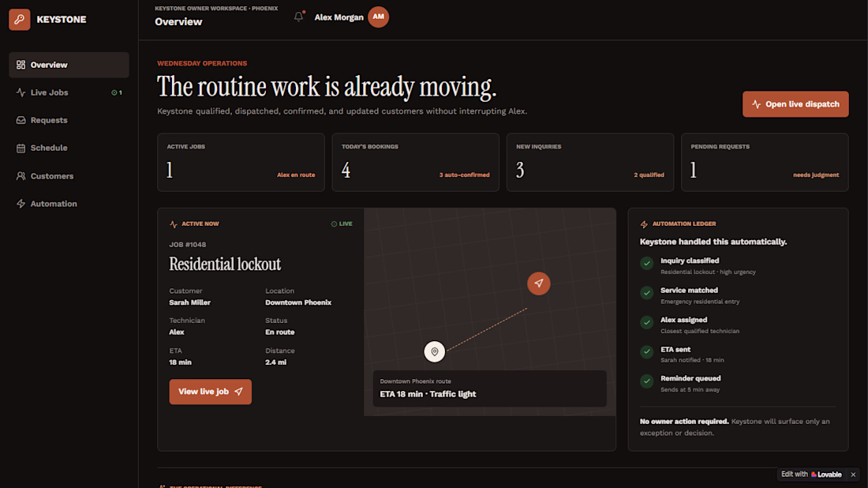868x488 pixels.
Task: Click the Active Now pulse icon
Action: tap(174, 224)
